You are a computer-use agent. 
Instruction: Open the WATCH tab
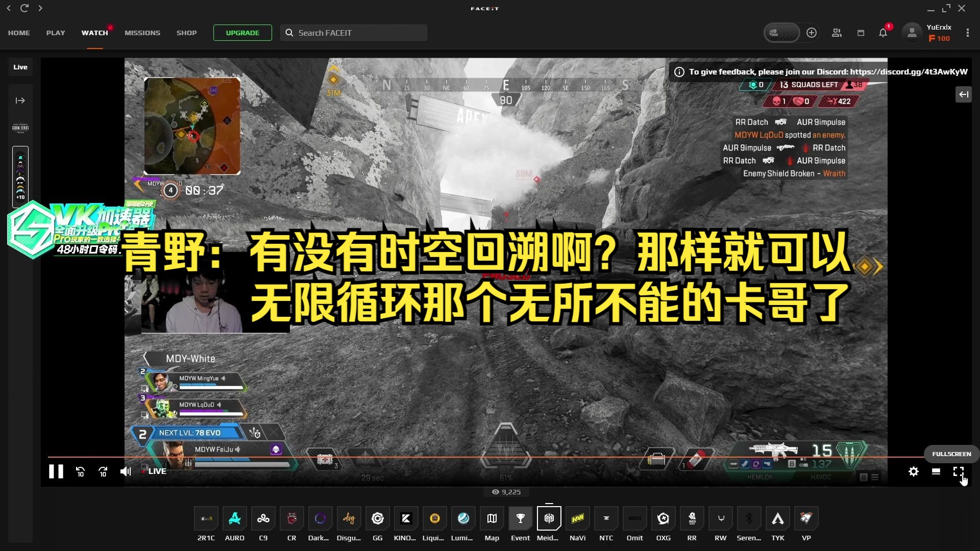(x=95, y=33)
